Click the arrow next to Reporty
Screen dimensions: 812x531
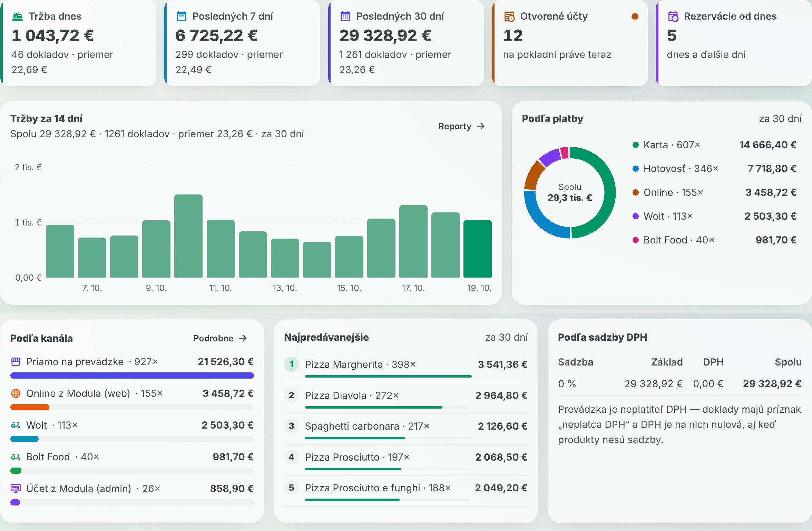pyautogui.click(x=481, y=127)
